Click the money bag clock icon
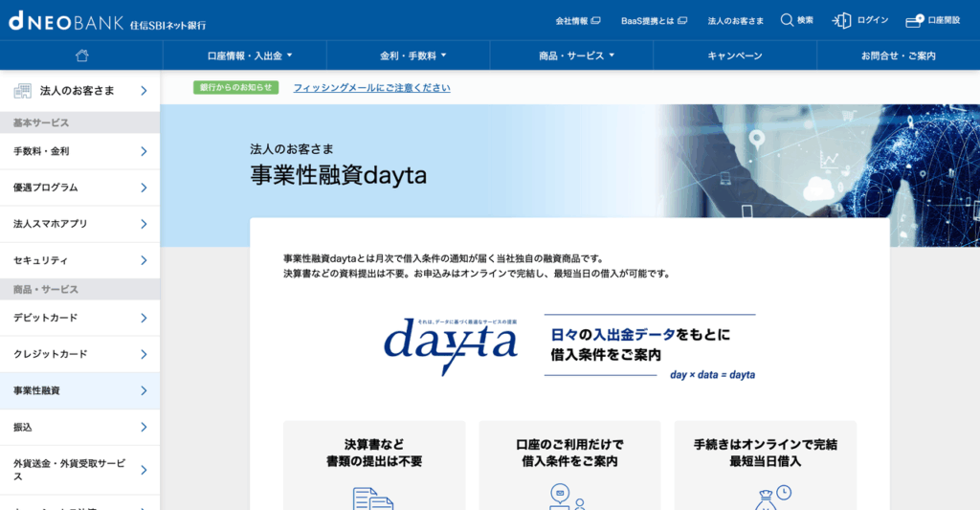The width and height of the screenshot is (980, 510). tap(772, 498)
